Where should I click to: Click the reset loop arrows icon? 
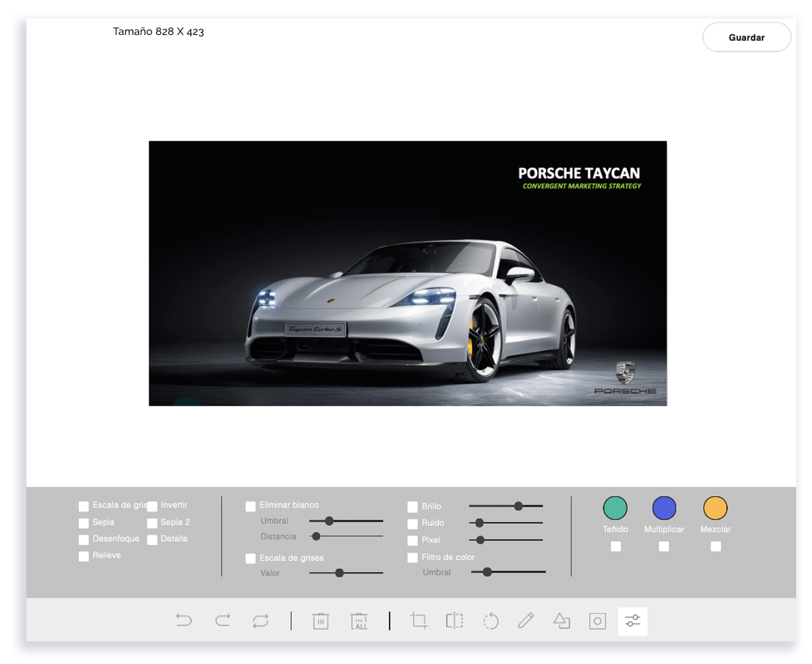tap(260, 621)
